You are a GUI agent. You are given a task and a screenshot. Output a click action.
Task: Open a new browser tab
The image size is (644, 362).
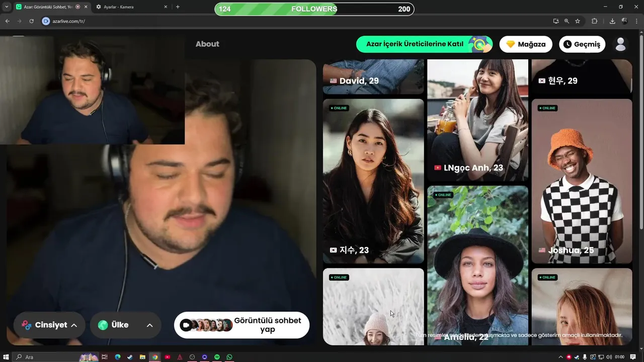tap(178, 7)
